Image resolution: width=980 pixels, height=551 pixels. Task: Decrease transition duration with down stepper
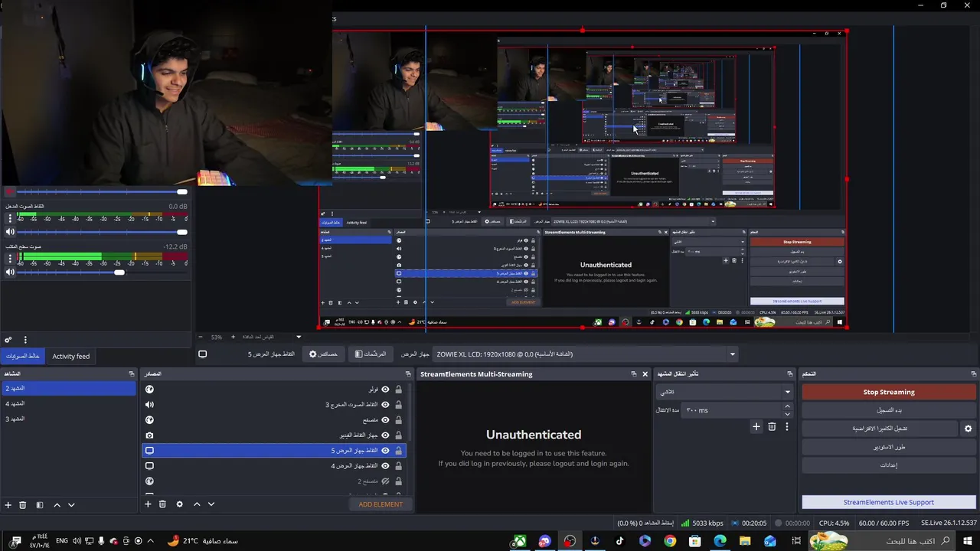click(x=787, y=414)
